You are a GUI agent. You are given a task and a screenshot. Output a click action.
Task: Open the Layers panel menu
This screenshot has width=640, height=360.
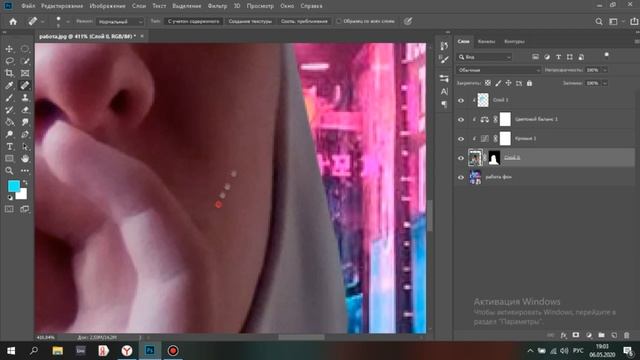(x=636, y=42)
